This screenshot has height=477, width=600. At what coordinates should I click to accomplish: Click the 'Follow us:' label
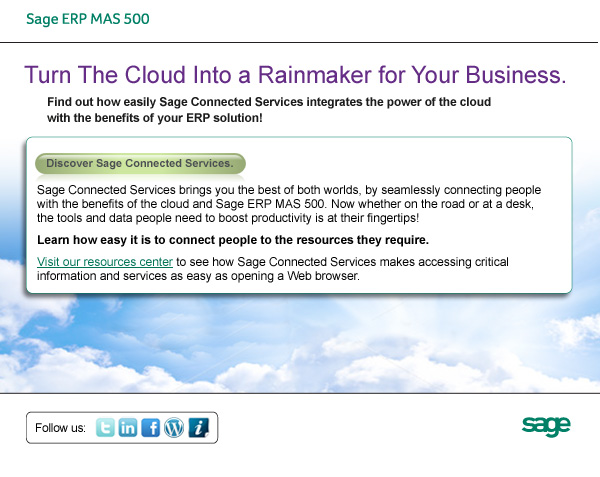[x=60, y=428]
